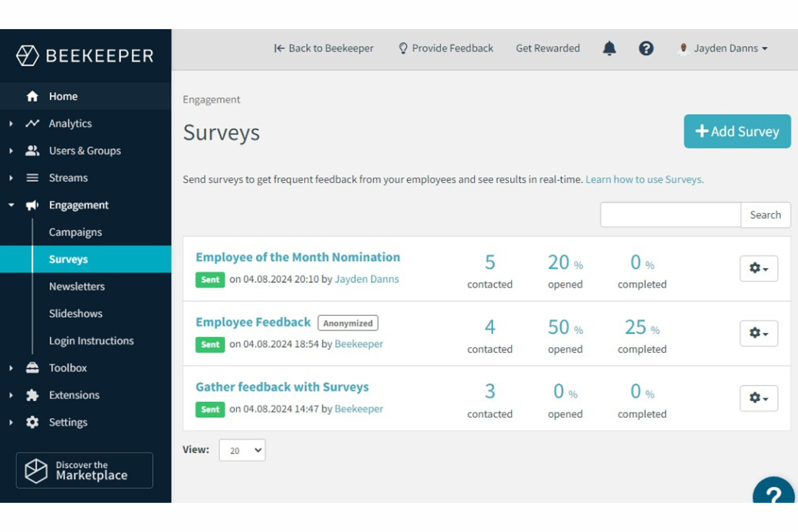The width and height of the screenshot is (798, 532).
Task: Click the floating help bubble icon
Action: 773,493
